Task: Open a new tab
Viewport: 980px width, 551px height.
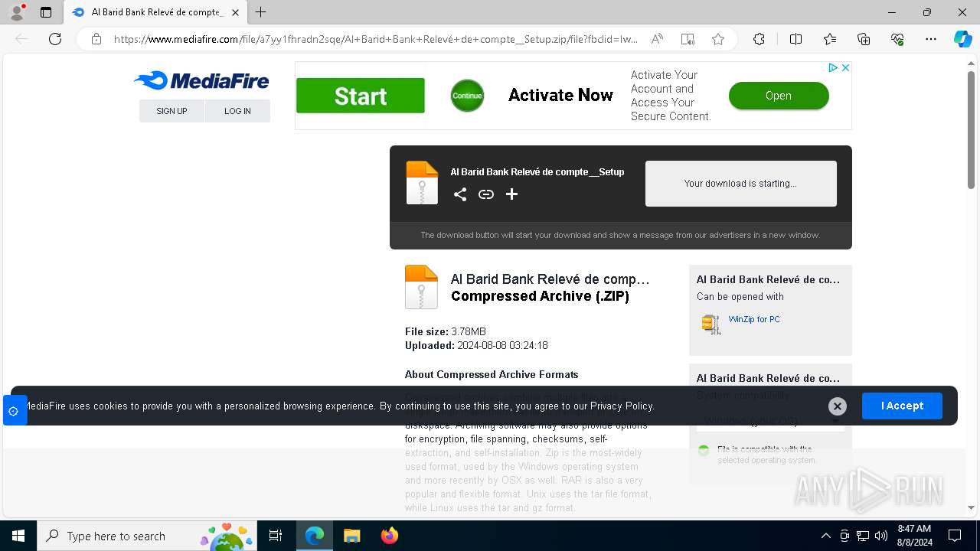Action: 261,12
